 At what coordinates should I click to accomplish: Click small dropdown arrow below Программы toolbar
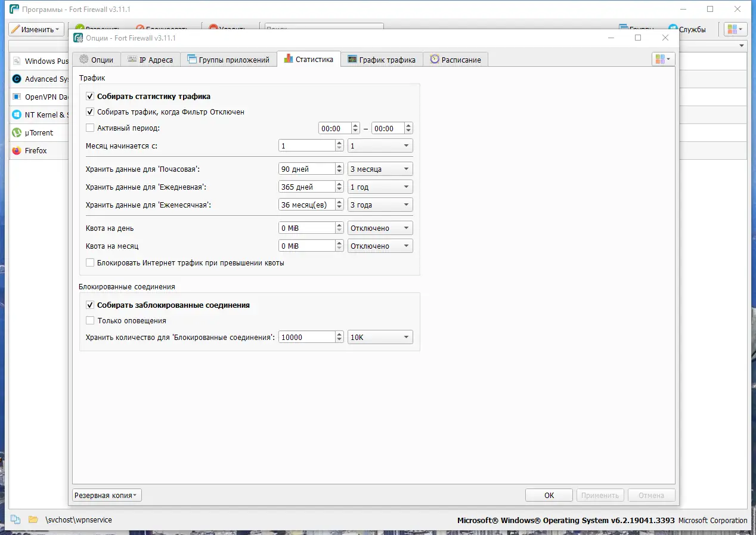pyautogui.click(x=742, y=45)
